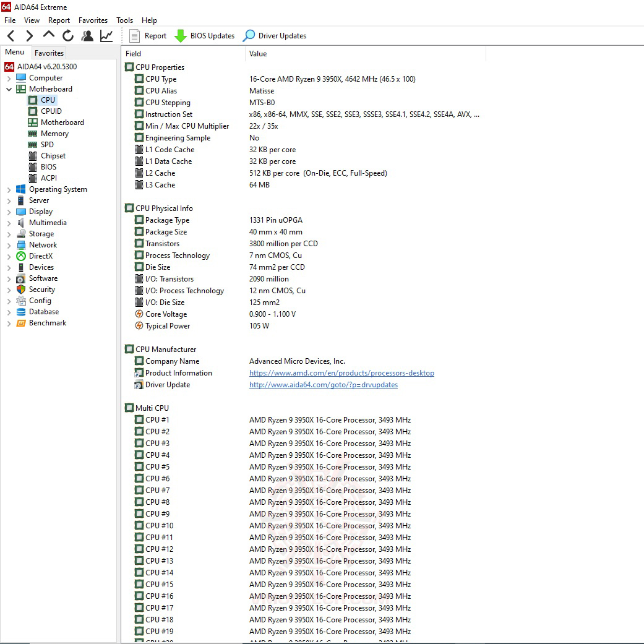Expand the Network tree node
This screenshot has width=644, height=644.
click(x=9, y=245)
